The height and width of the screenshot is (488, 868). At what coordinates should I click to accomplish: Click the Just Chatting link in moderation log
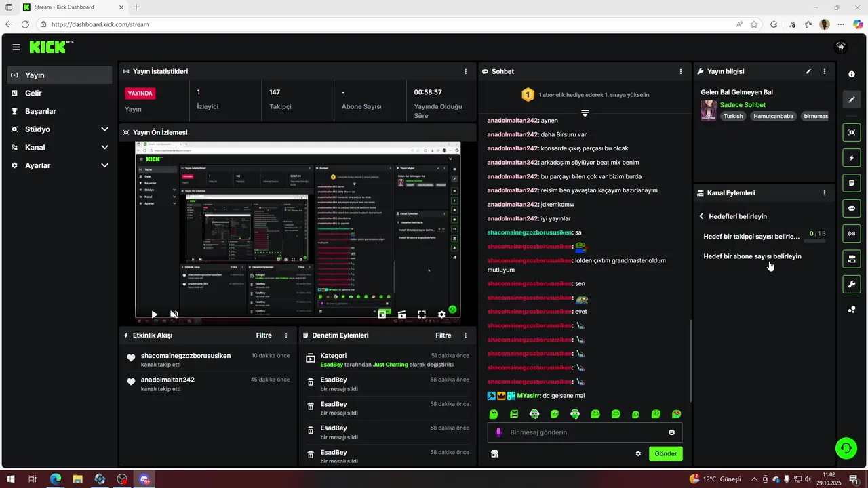[x=391, y=365]
